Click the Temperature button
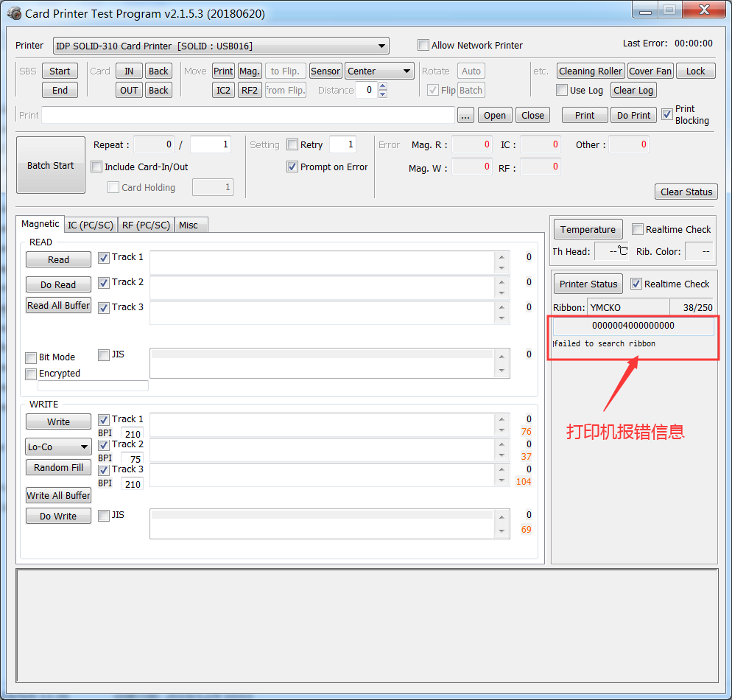This screenshot has height=700, width=732. pyautogui.click(x=588, y=230)
